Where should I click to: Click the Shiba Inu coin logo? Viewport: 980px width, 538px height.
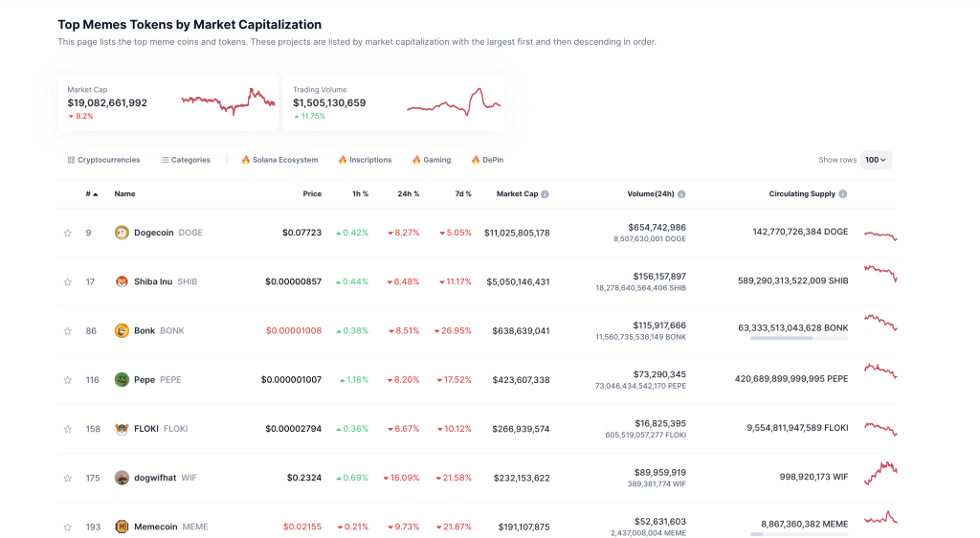[x=122, y=281]
